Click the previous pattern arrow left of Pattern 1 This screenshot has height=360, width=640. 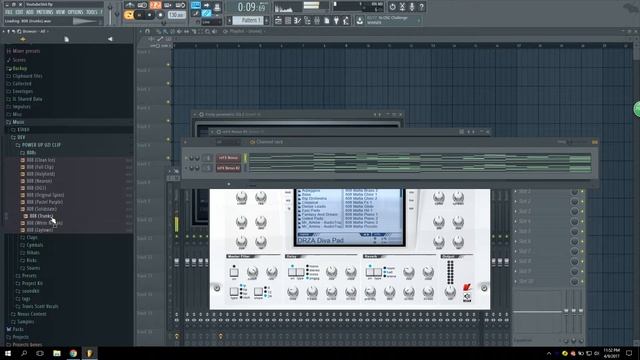pyautogui.click(x=229, y=20)
